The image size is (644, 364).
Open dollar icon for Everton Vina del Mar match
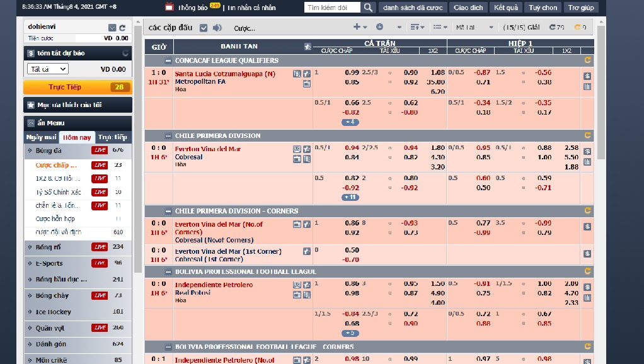pos(587,151)
